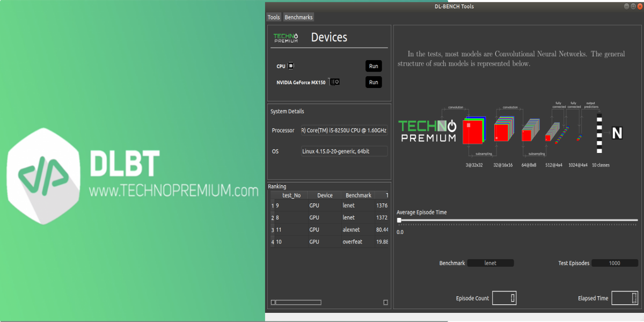Image resolution: width=644 pixels, height=322 pixels.
Task: Click the DL-BENCH Tools title bar
Action: click(x=454, y=6)
